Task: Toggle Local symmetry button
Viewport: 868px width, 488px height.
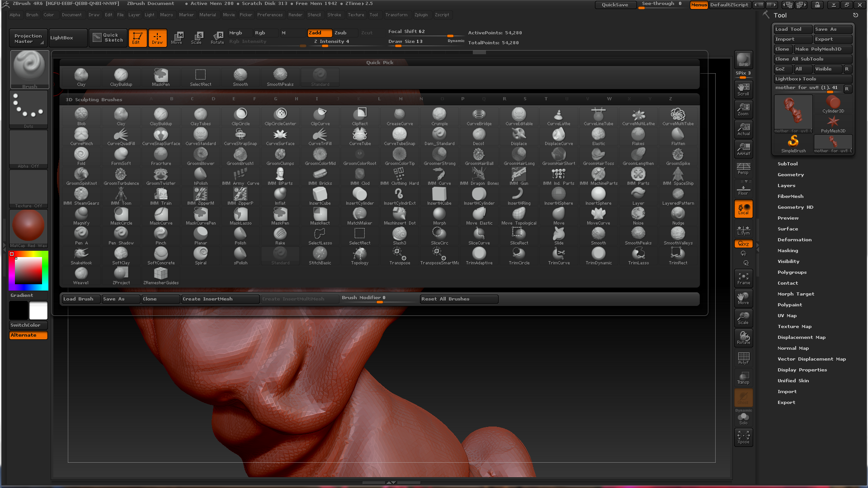Action: (x=743, y=209)
